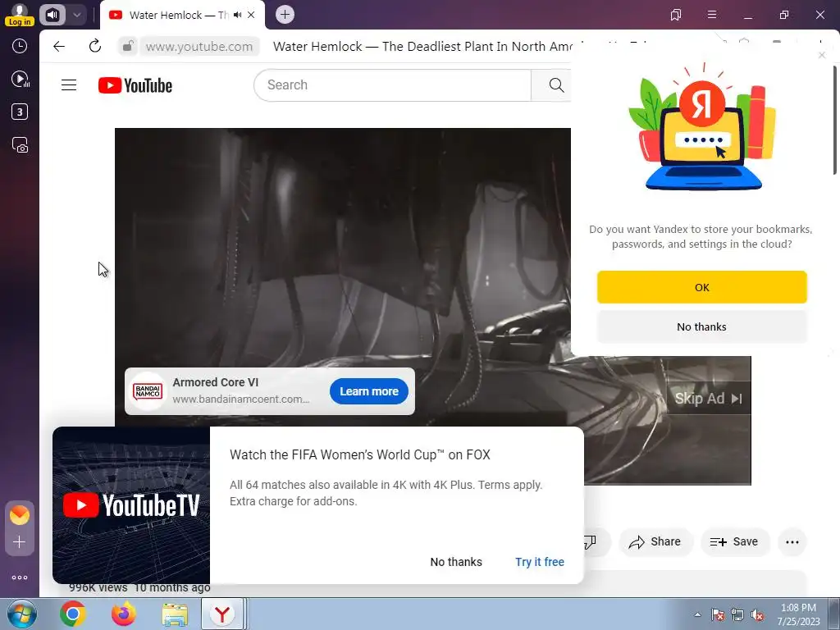This screenshot has height=630, width=840.
Task: Open File Explorer from taskbar
Action: point(175,614)
